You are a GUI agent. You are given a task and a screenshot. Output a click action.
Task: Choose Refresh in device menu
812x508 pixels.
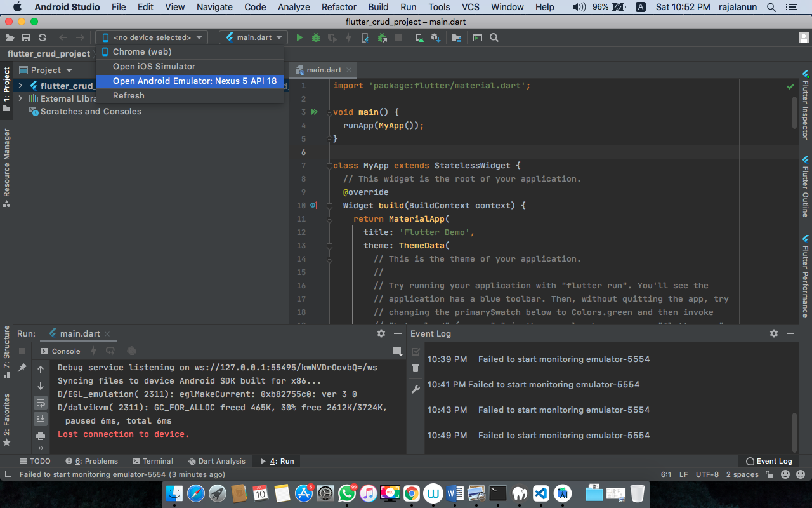pyautogui.click(x=189, y=95)
